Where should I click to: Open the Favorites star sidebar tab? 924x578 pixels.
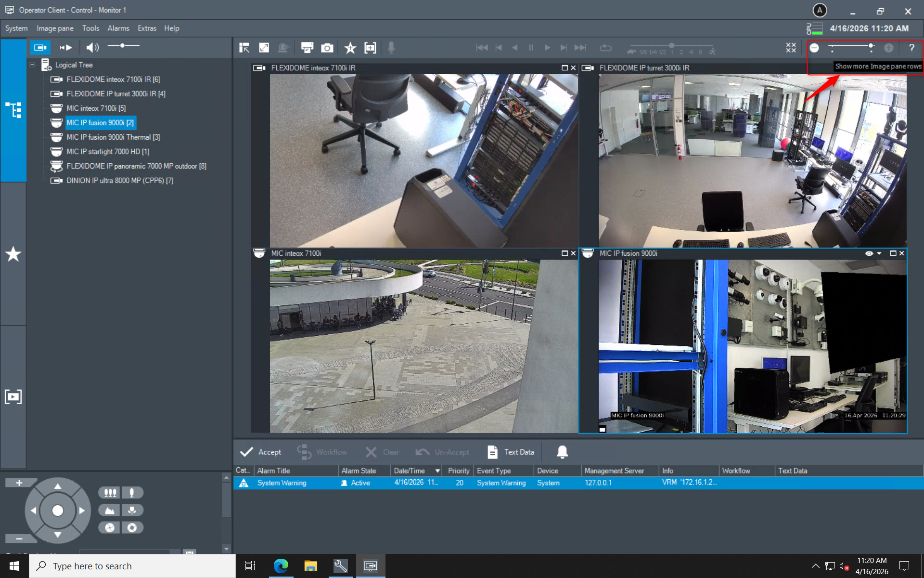(13, 254)
